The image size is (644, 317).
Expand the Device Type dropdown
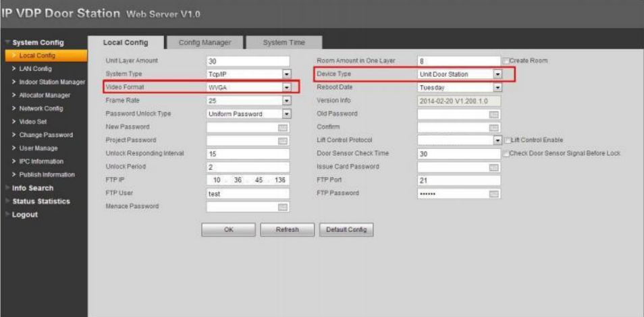point(498,74)
